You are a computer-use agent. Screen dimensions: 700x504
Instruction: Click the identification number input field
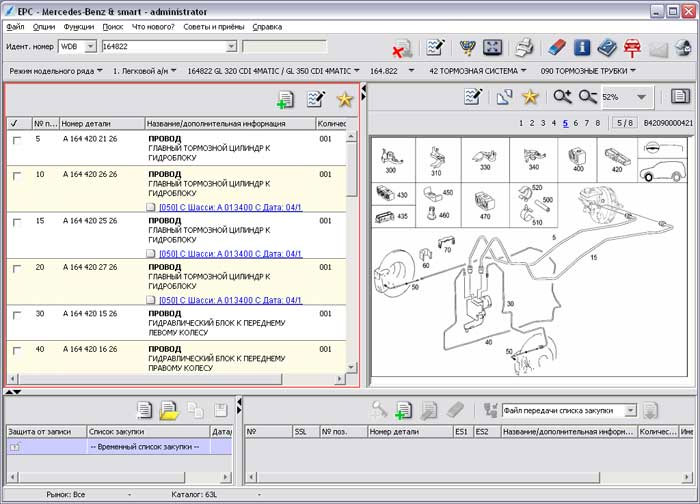(x=163, y=46)
